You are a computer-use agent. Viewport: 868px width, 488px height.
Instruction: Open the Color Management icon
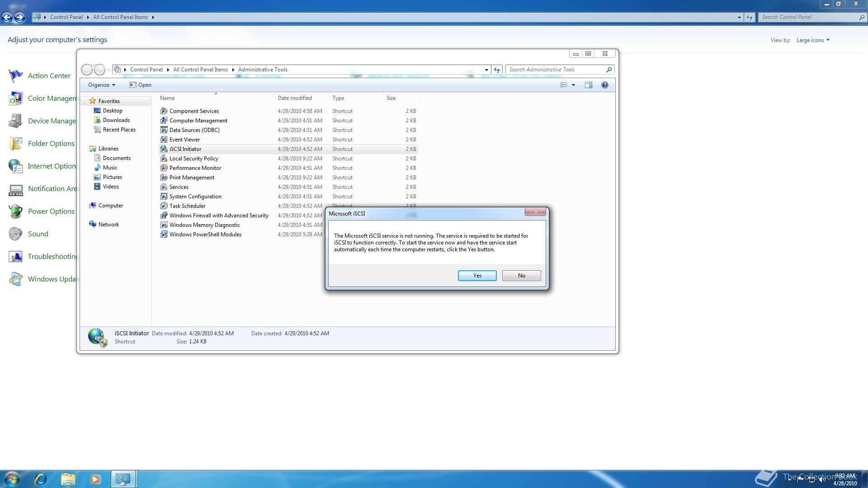click(15, 99)
